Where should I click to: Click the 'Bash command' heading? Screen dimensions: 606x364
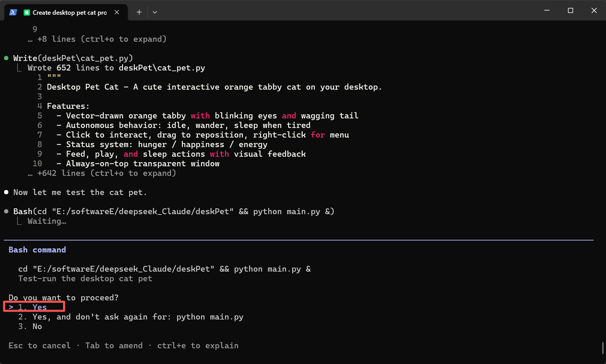pyautogui.click(x=37, y=250)
